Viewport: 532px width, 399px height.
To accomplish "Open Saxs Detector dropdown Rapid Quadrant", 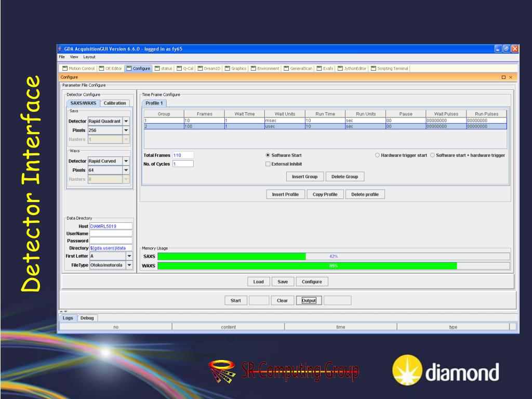I will click(126, 121).
